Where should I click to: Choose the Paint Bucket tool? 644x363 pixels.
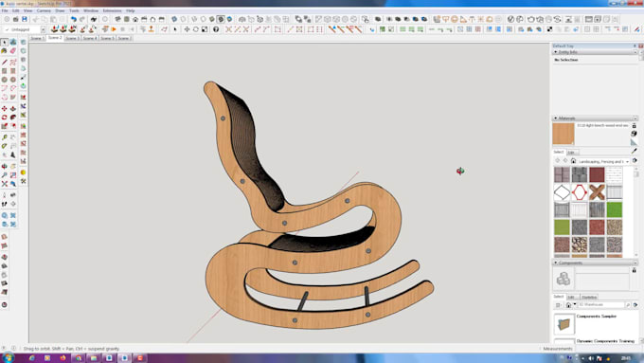[4, 51]
